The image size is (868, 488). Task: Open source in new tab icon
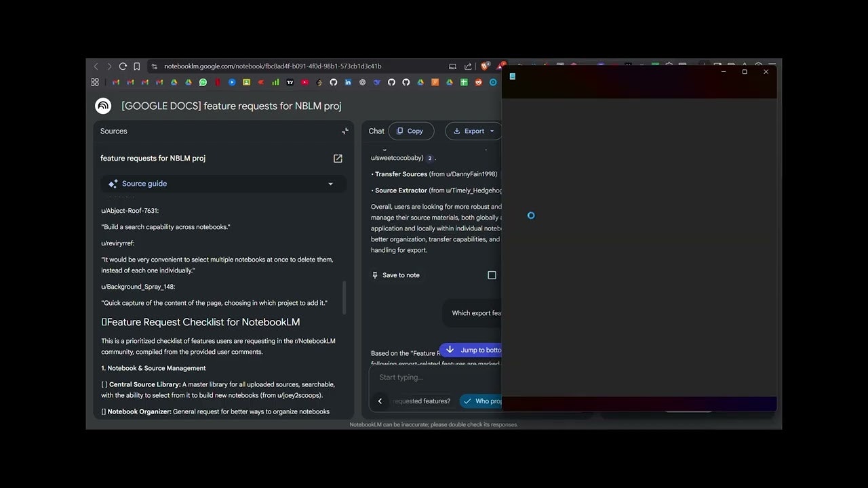(x=338, y=159)
